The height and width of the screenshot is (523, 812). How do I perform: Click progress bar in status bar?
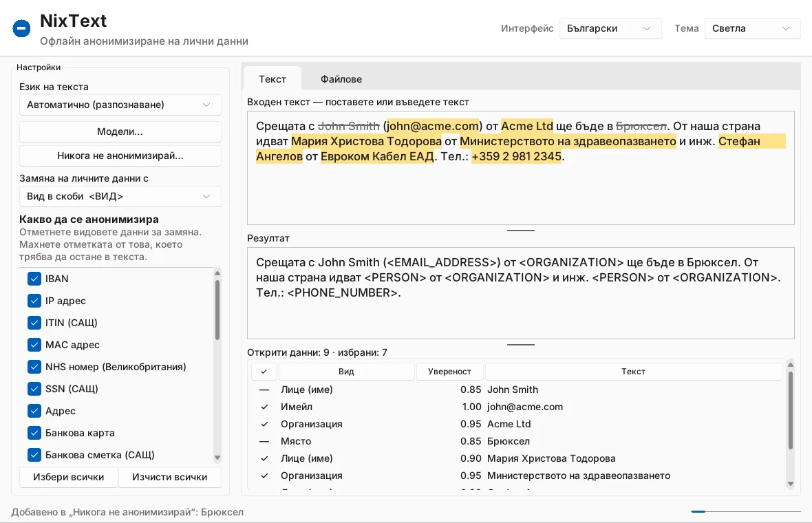[746, 511]
